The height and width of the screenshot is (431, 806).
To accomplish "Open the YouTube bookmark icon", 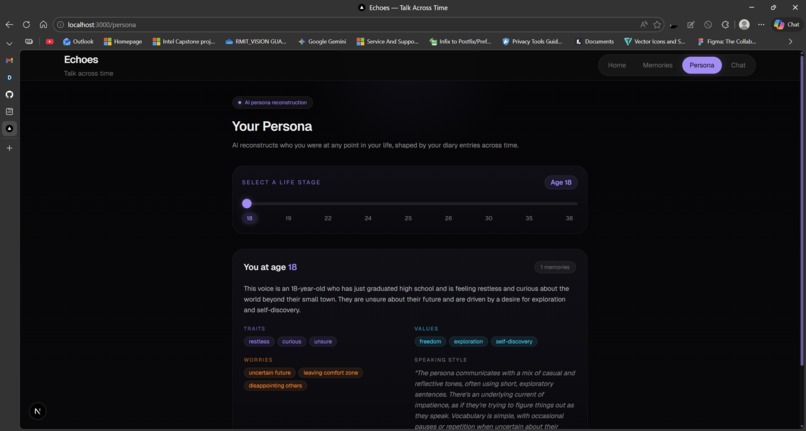I will pyautogui.click(x=49, y=42).
